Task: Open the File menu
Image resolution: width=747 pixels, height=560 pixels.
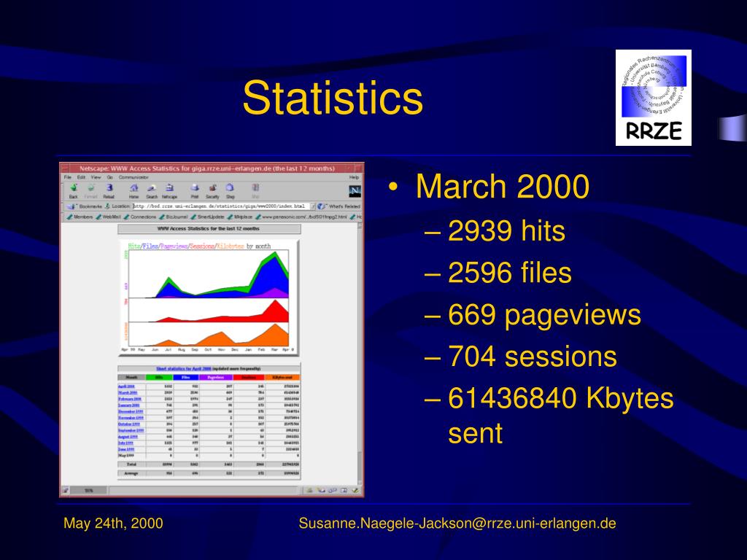Action: (x=68, y=177)
